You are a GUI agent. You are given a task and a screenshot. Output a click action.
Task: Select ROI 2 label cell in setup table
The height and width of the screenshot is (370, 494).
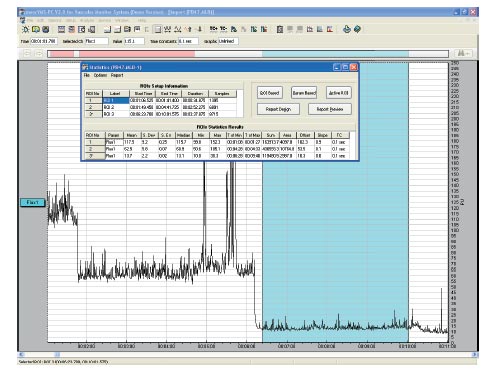coord(116,107)
